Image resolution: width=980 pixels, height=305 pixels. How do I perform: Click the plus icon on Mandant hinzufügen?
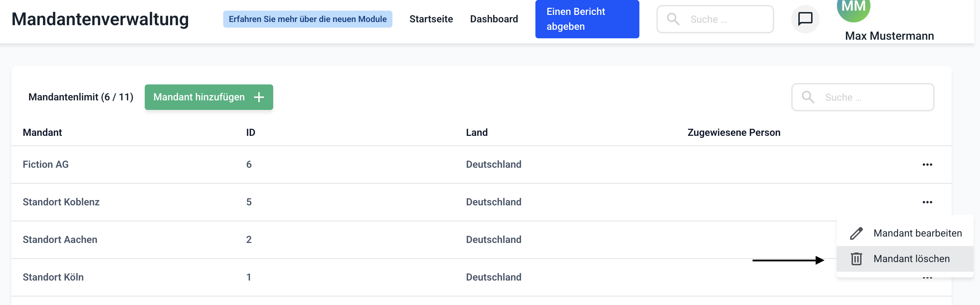tap(259, 98)
